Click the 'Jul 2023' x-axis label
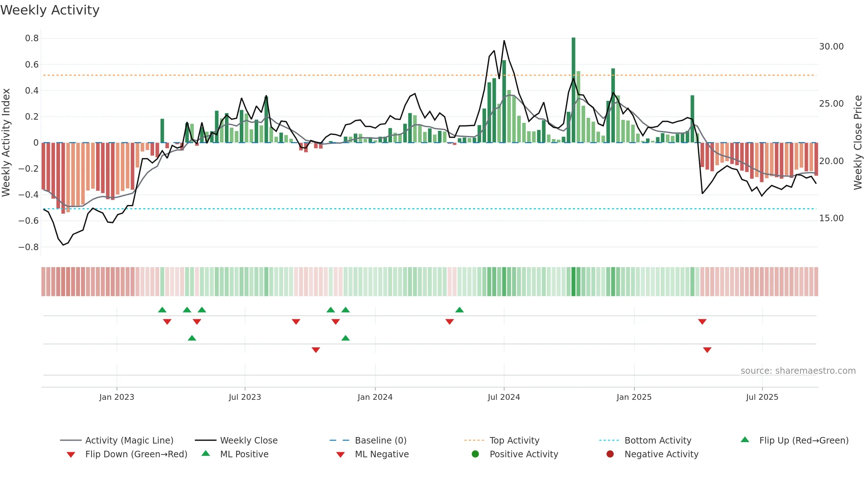The height and width of the screenshot is (488, 868). 245,397
